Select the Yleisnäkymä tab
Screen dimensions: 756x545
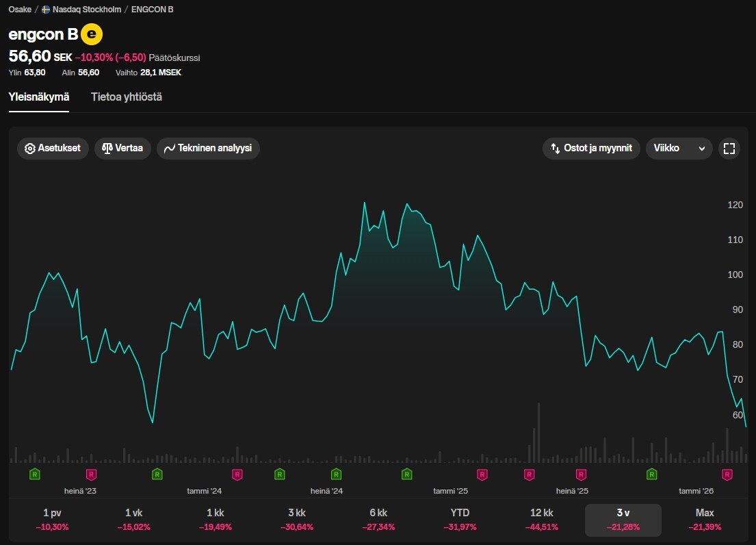coord(39,97)
